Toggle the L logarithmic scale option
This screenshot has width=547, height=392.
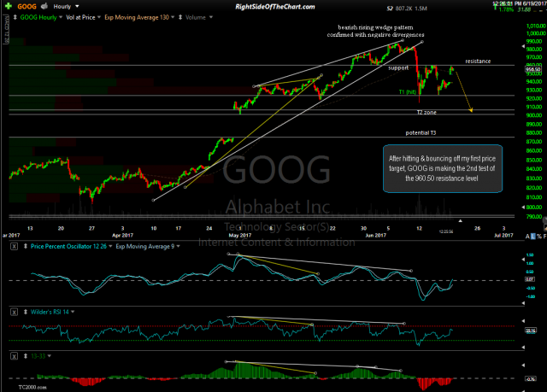[532, 237]
